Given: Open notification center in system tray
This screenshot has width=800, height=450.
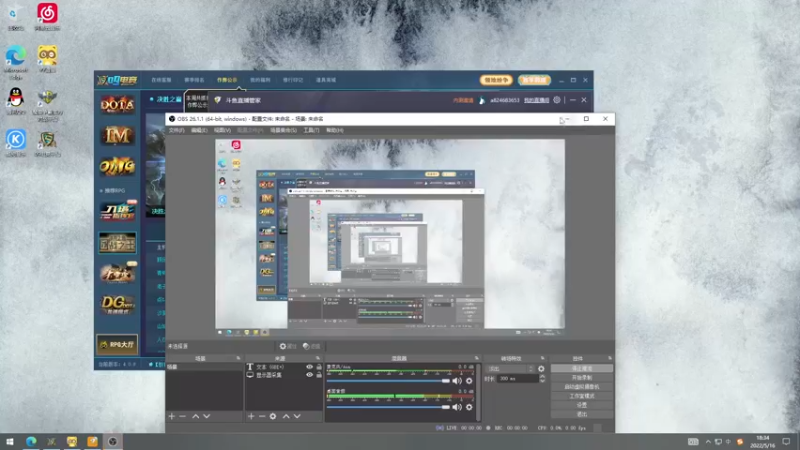Looking at the screenshot, I should coord(786,441).
